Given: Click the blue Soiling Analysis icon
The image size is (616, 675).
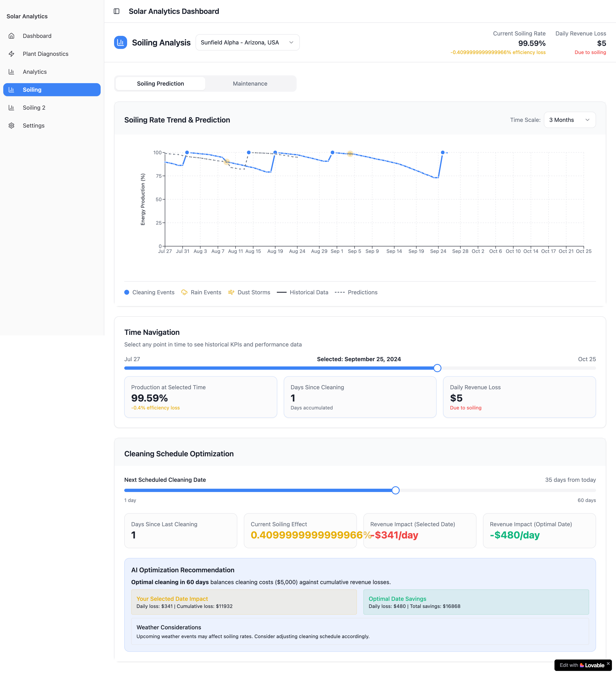Looking at the screenshot, I should [x=120, y=43].
